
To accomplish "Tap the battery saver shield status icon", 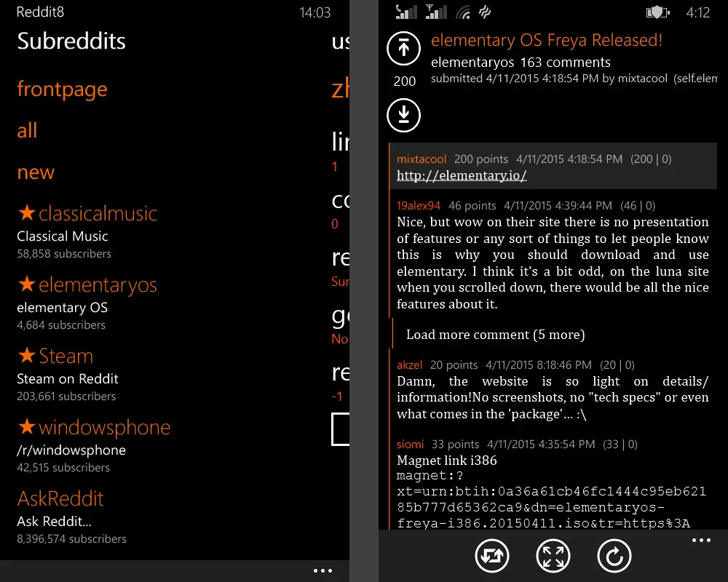I will 657,12.
